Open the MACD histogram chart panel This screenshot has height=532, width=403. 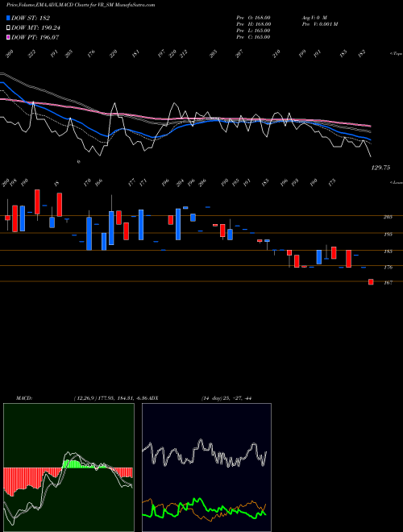(x=69, y=468)
